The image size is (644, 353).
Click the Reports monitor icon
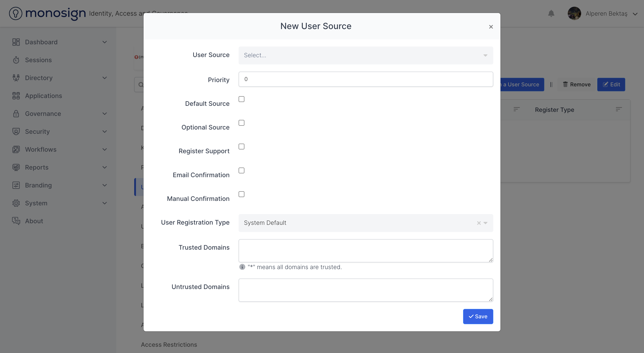[16, 167]
